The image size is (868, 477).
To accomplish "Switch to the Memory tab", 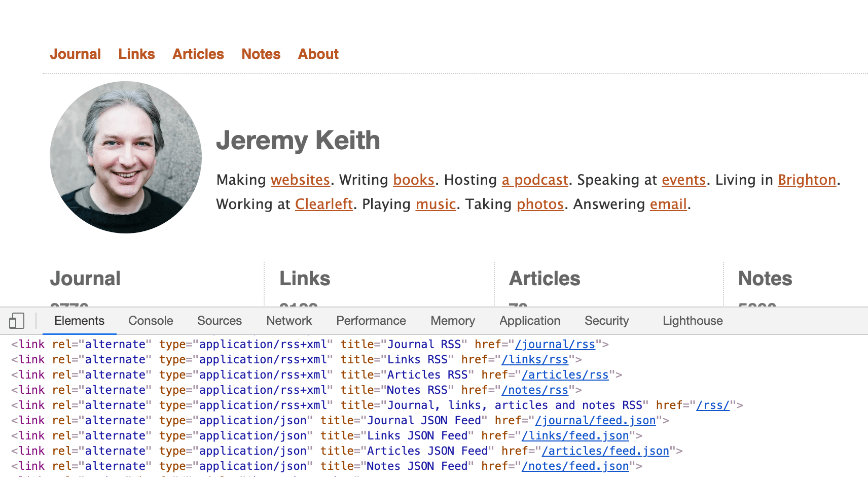I will point(453,321).
